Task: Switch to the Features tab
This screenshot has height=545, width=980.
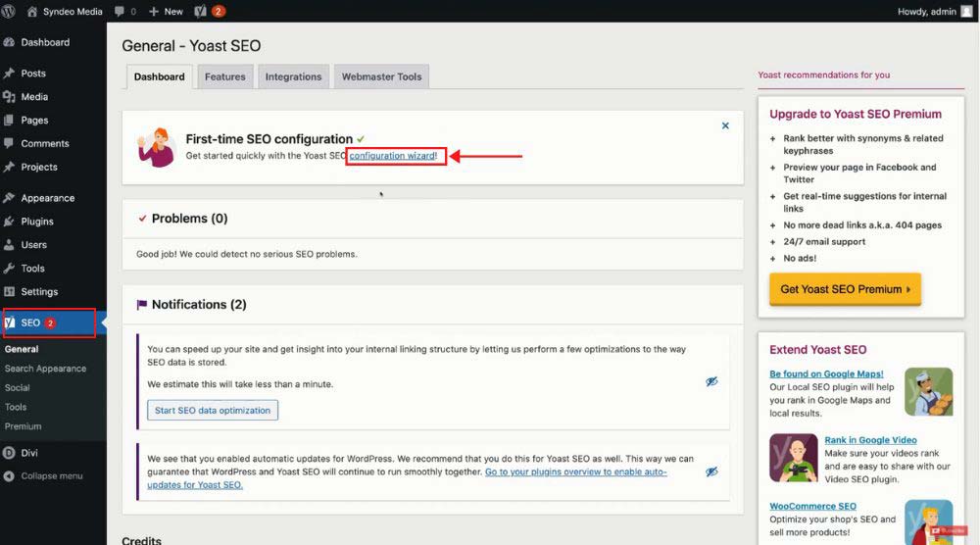Action: 224,76
